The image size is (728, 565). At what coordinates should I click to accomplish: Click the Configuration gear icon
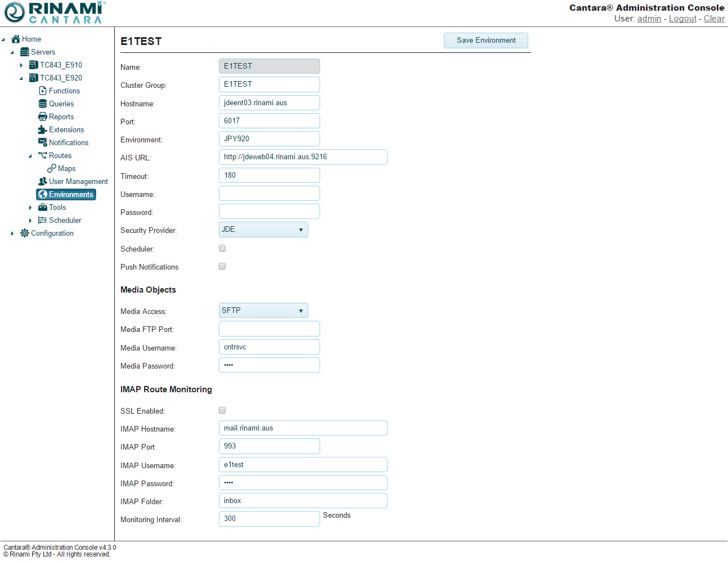(25, 233)
